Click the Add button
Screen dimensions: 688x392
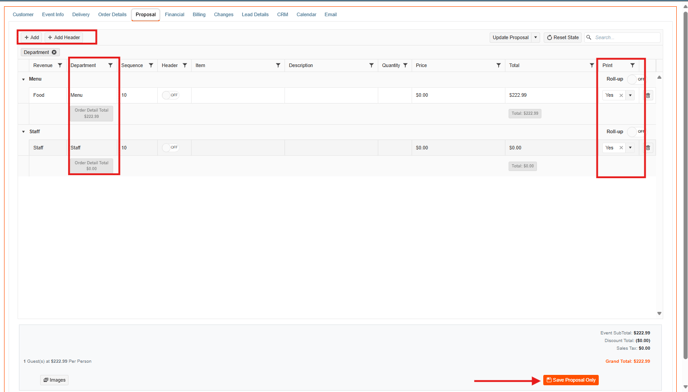[32, 37]
